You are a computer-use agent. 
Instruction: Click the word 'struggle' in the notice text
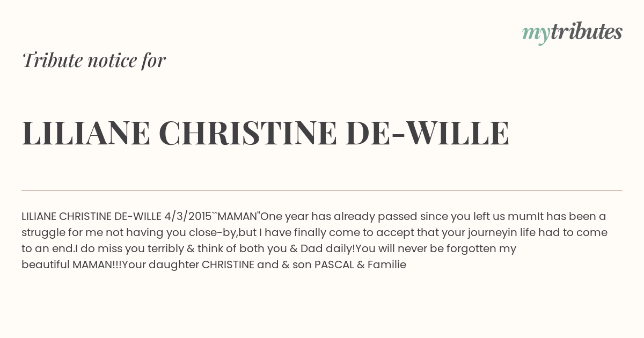pyautogui.click(x=42, y=233)
